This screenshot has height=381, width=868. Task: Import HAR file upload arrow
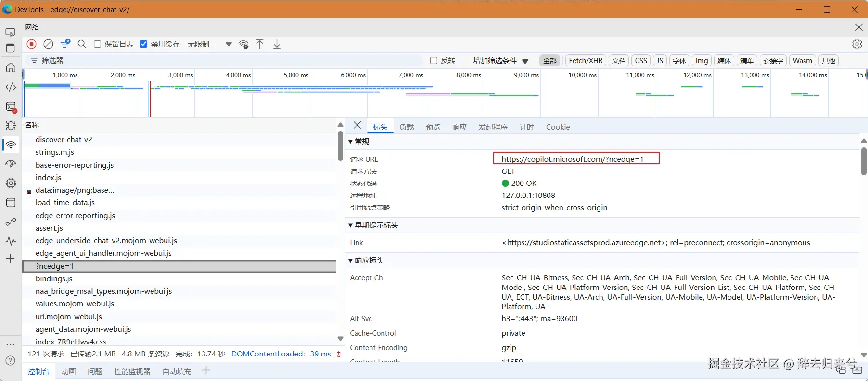(260, 44)
